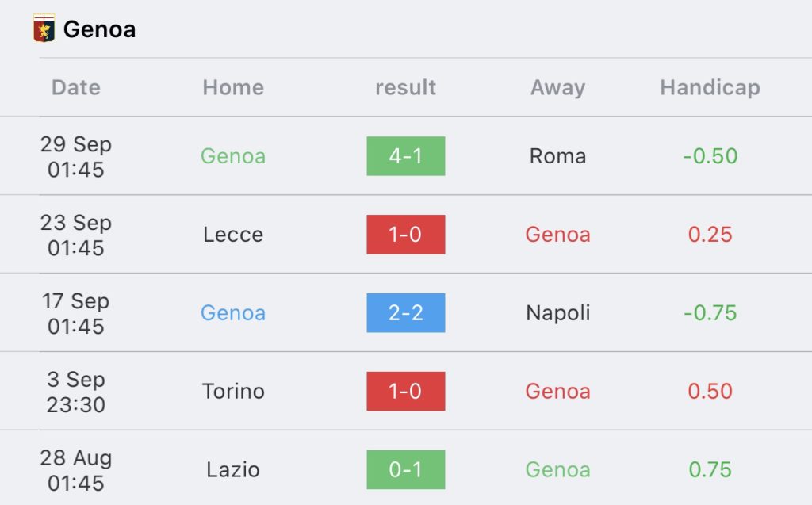Click the Napoli away team name
This screenshot has width=812, height=505.
coord(557,313)
